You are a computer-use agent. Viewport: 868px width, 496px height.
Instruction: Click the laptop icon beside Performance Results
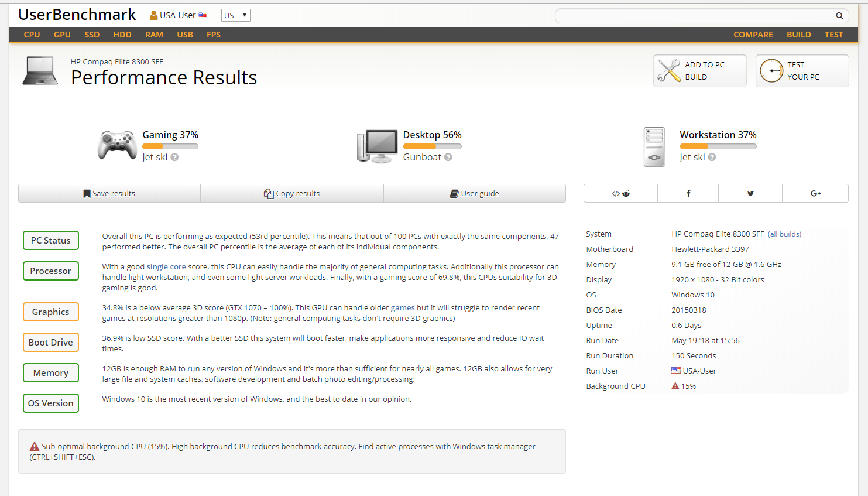pos(40,71)
